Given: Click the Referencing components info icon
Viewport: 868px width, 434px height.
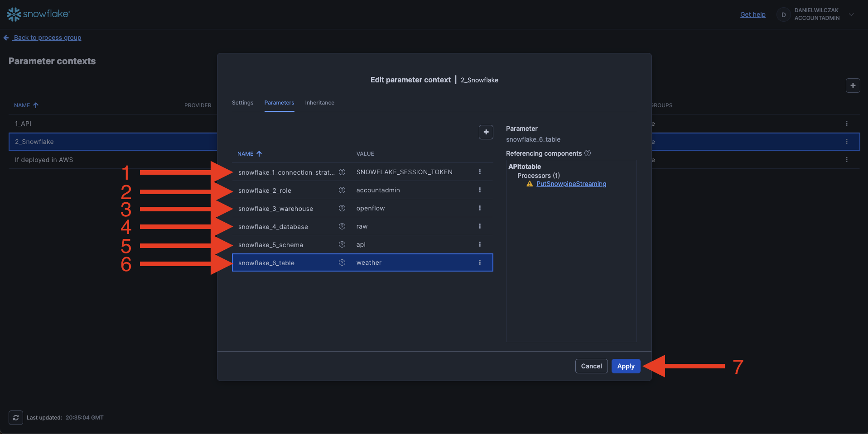Looking at the screenshot, I should (588, 153).
